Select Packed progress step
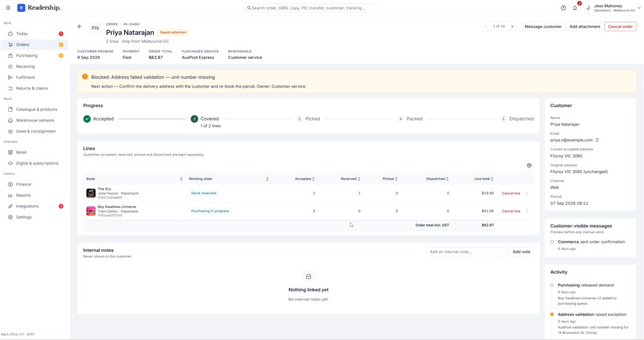 [x=410, y=119]
